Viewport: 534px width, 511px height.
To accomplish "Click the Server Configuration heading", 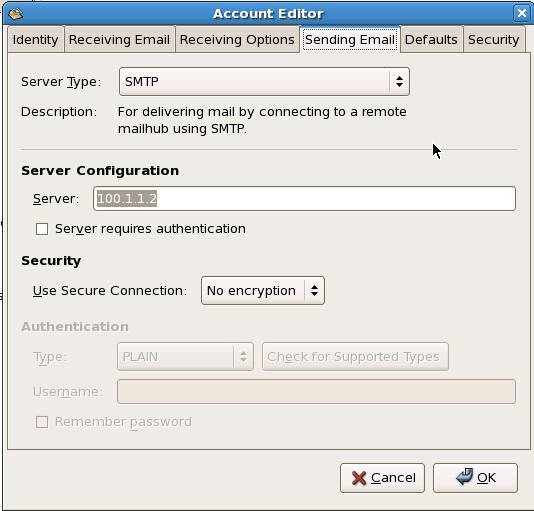I will (100, 170).
